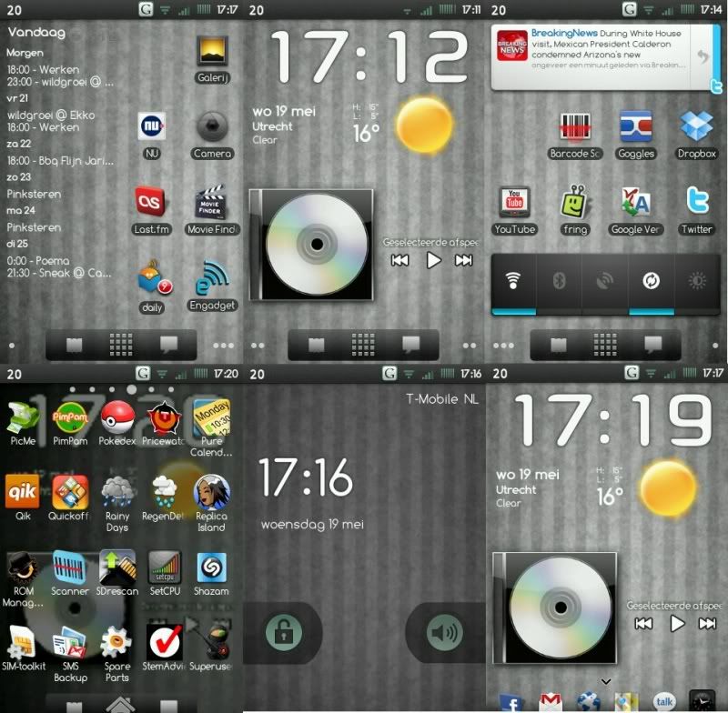This screenshot has width=728, height=713.
Task: Open the "21:30 - Sneak @ Ca..." calendar entry
Action: tap(59, 273)
